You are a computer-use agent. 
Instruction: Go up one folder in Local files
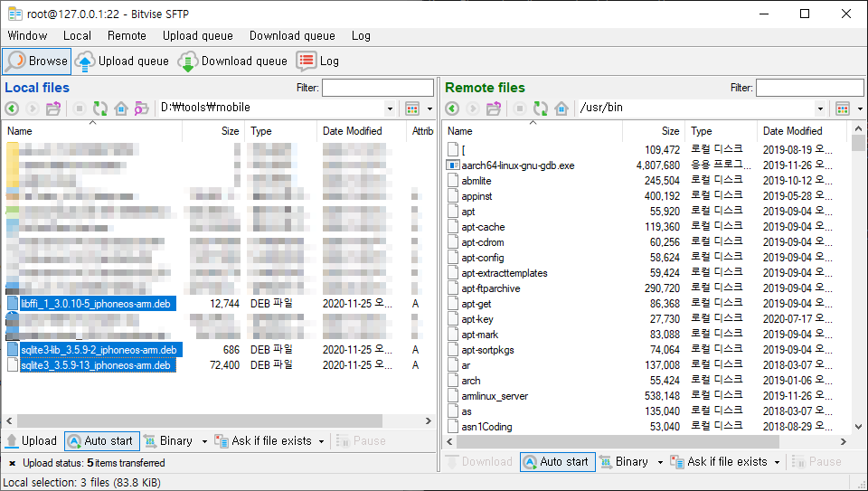click(53, 108)
